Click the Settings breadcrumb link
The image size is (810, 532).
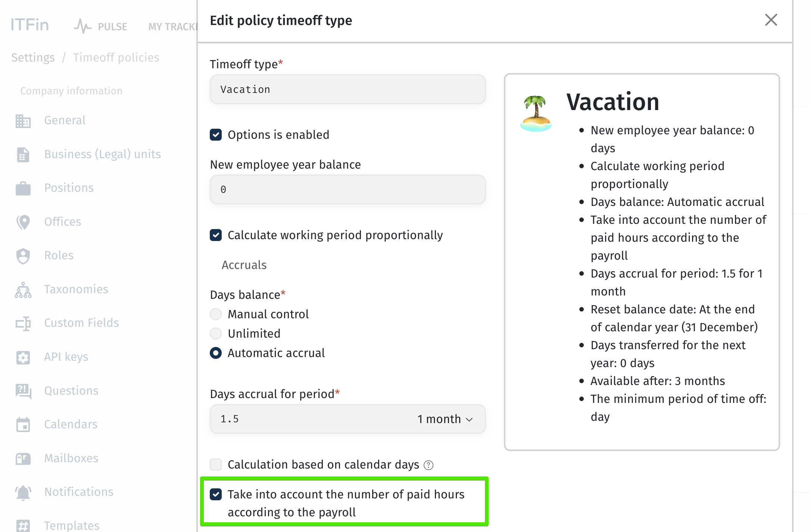pos(33,57)
